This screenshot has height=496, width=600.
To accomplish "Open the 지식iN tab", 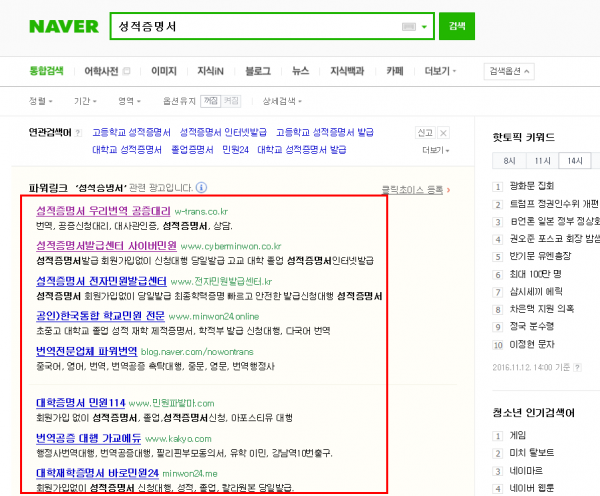I will 210,71.
